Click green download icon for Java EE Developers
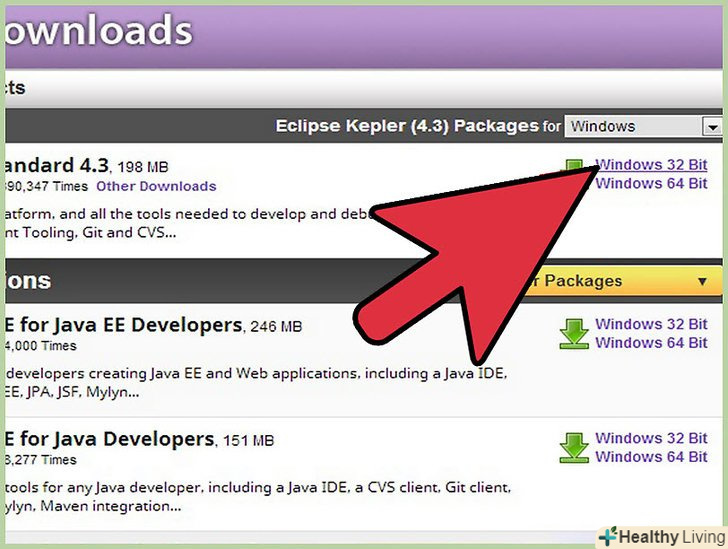728x549 pixels. (574, 333)
